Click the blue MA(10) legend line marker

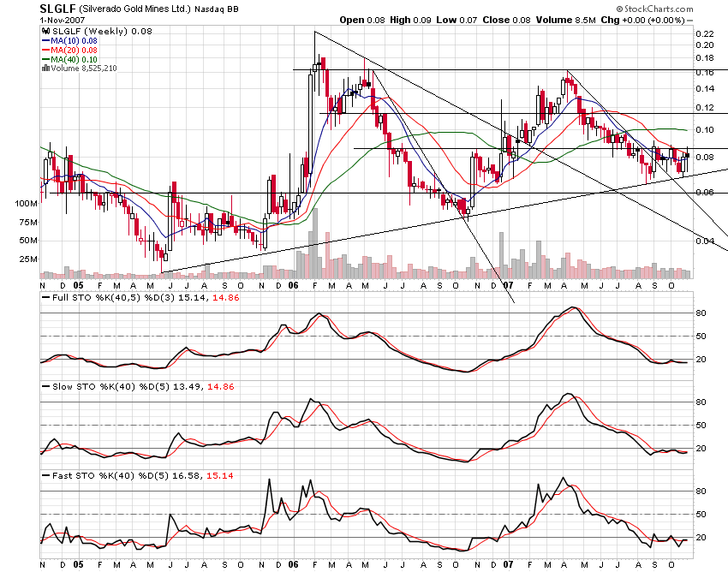click(45, 41)
